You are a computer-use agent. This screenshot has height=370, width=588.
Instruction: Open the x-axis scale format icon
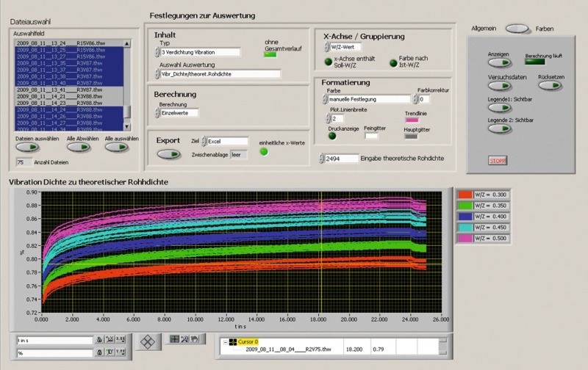tap(121, 339)
